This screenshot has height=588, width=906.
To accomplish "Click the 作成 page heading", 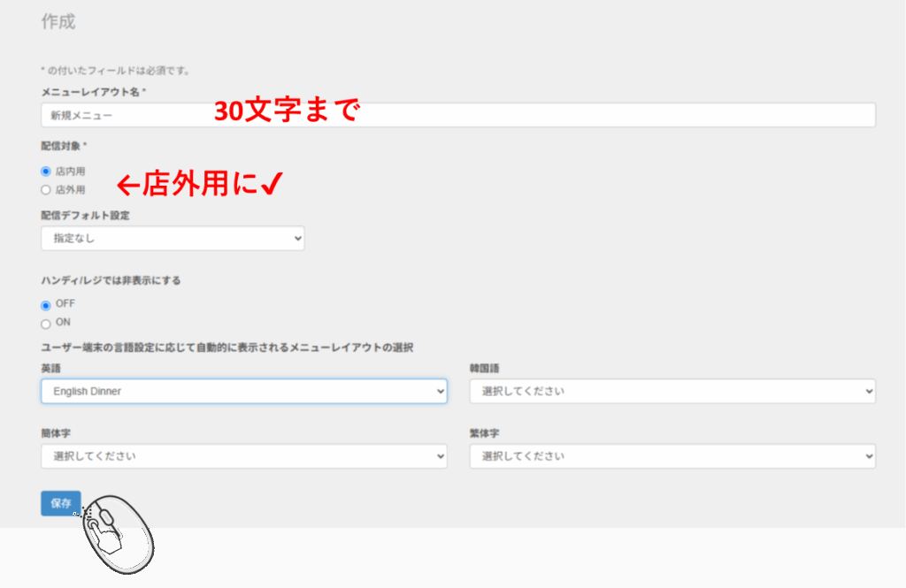I will (x=58, y=22).
